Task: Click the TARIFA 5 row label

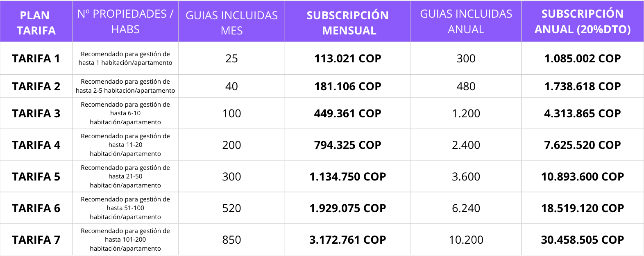Action: tap(36, 176)
